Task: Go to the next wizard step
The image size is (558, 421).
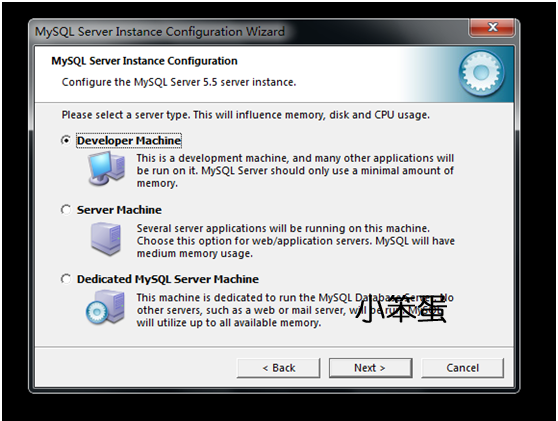Action: 370,368
